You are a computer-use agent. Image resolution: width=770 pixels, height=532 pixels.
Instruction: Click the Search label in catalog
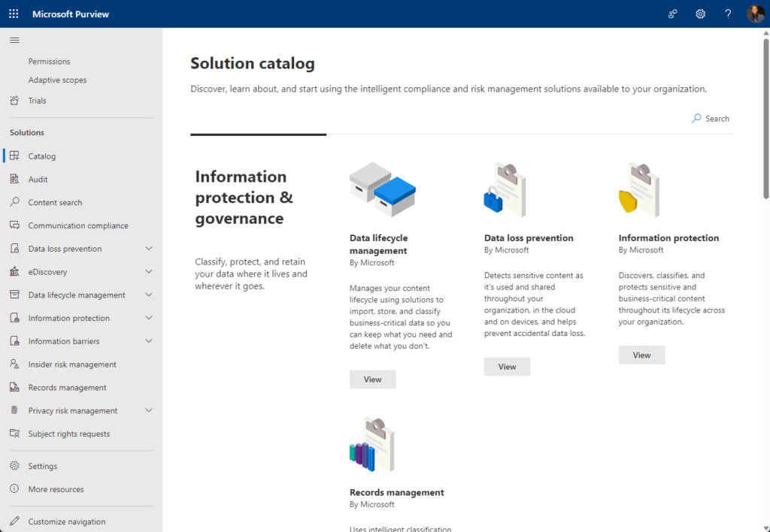click(x=717, y=118)
